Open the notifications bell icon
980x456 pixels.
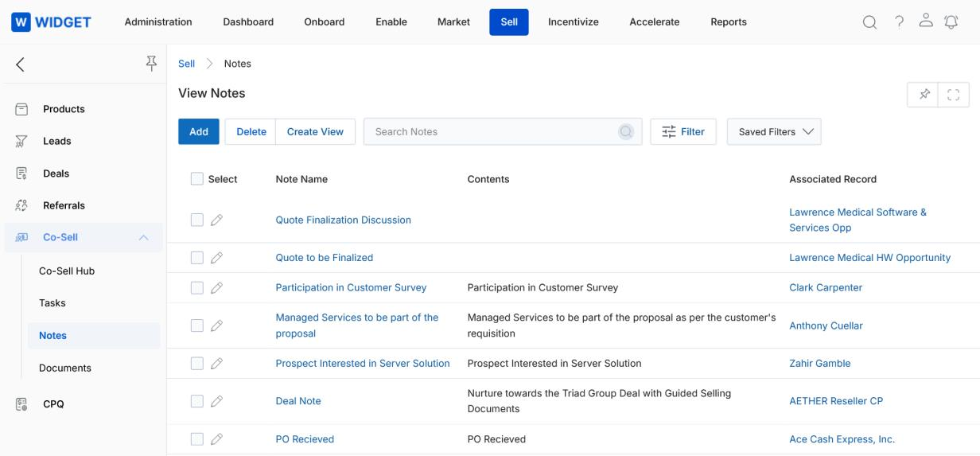951,22
